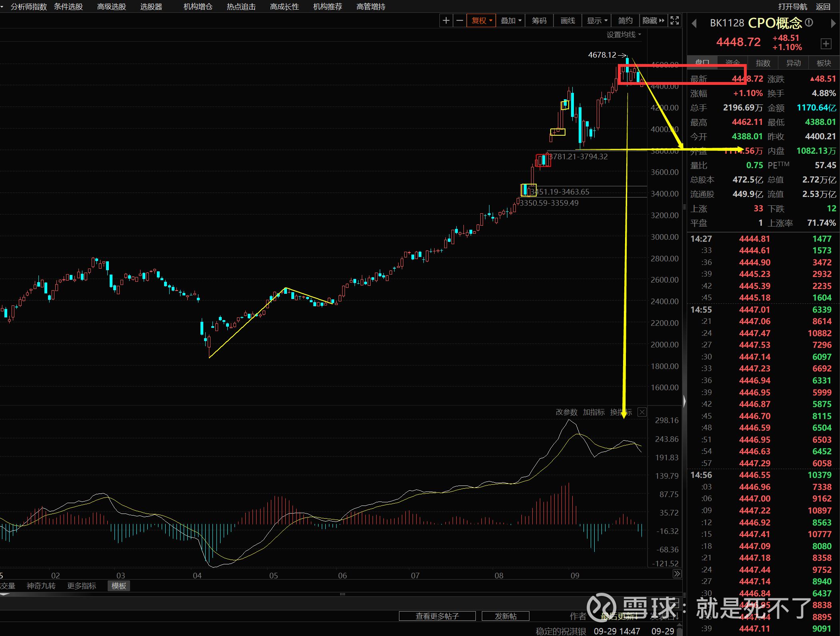Toggle 简约 simplified view mode
This screenshot has height=636, width=840.
coord(625,20)
